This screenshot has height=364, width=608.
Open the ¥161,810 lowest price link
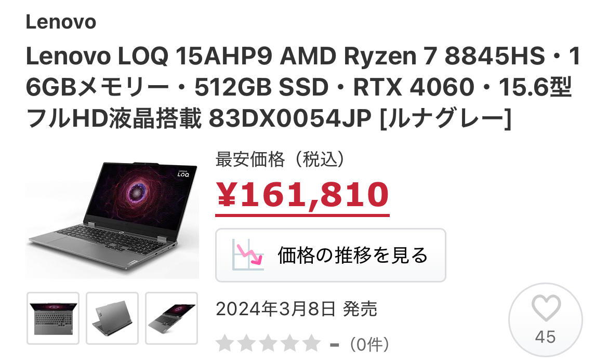(302, 195)
